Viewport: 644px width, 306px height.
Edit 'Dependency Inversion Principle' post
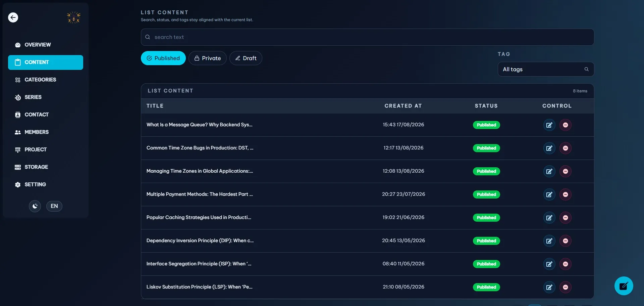tap(549, 241)
